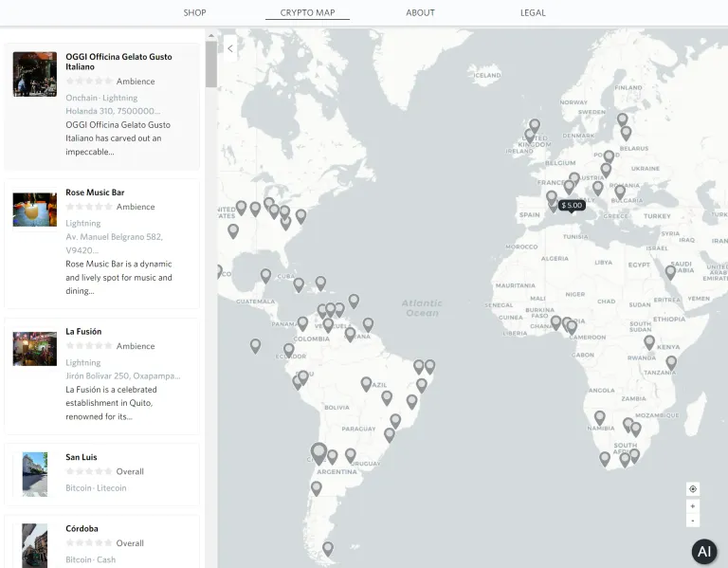Open the Rose Music Bar listing title
This screenshot has width=728, height=568.
[x=95, y=192]
